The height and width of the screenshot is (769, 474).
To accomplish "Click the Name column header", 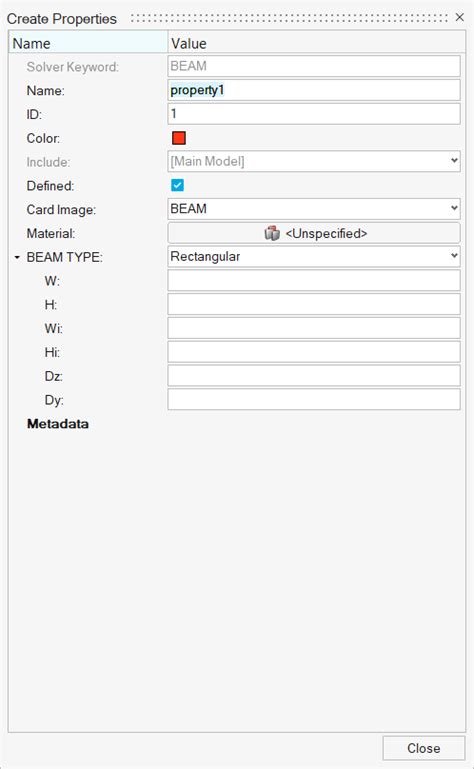I will (x=88, y=43).
